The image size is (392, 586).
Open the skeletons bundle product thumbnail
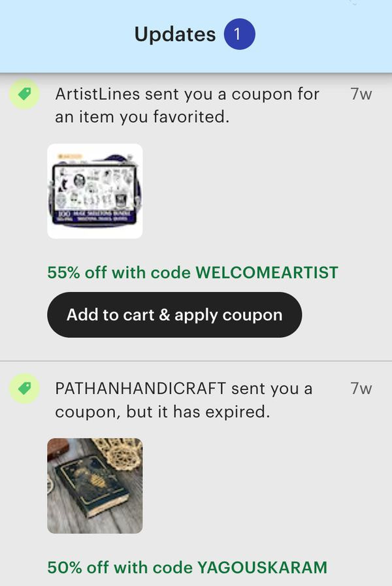point(95,191)
